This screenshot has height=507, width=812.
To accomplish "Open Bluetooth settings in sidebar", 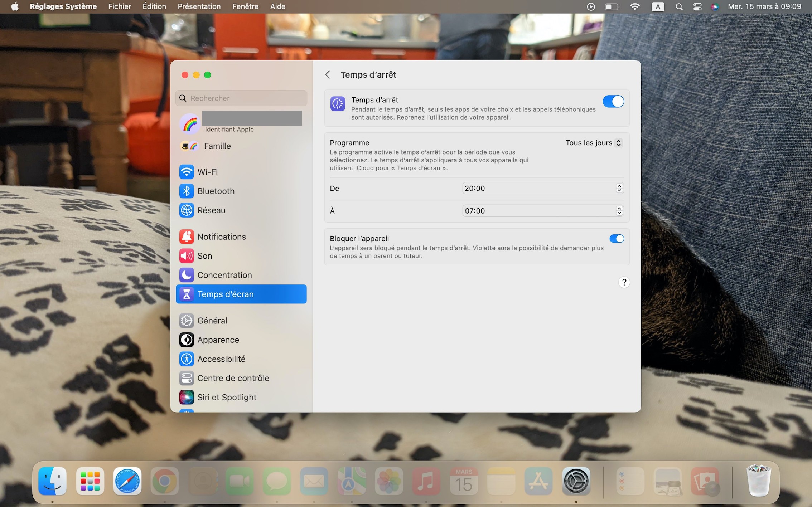I will tap(216, 191).
